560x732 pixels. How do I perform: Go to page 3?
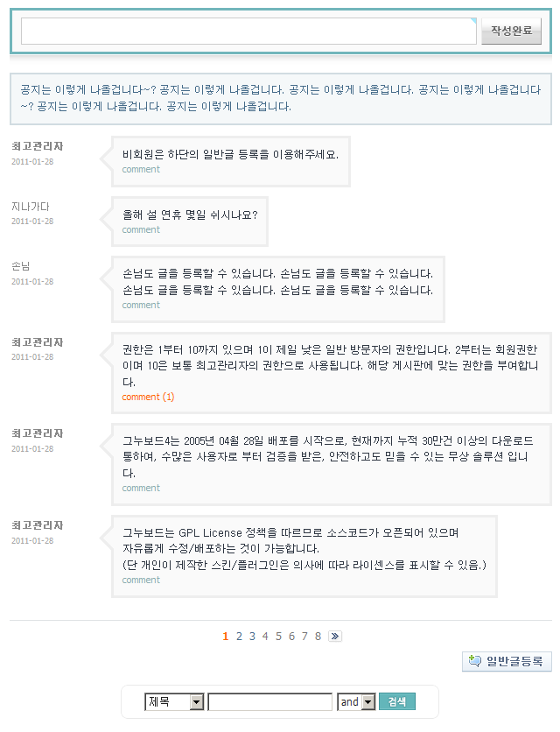click(x=252, y=637)
